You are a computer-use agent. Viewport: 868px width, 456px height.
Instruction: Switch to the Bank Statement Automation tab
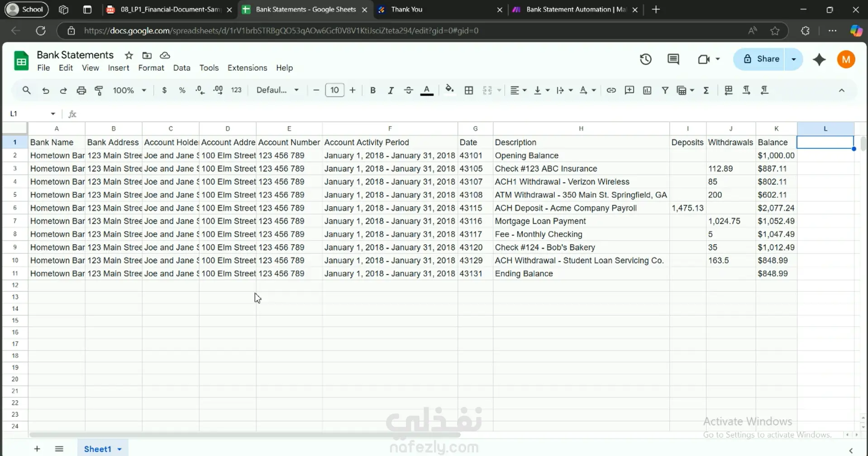[575, 9]
